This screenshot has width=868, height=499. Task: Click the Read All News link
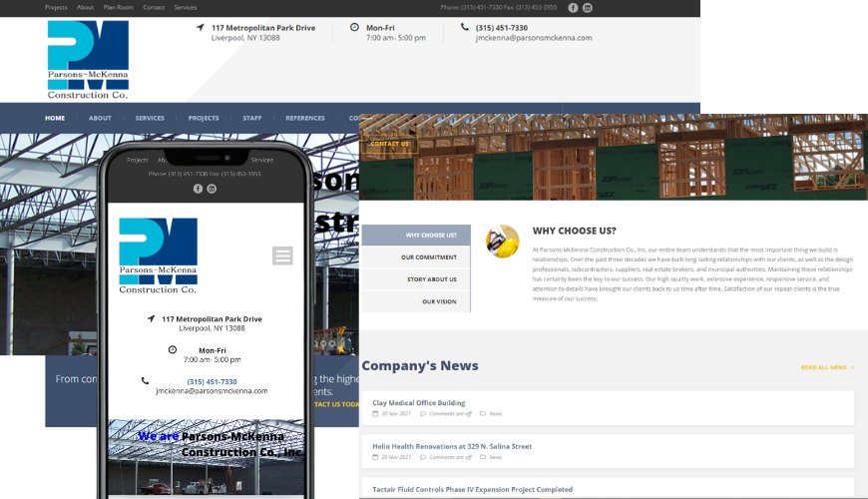[826, 367]
